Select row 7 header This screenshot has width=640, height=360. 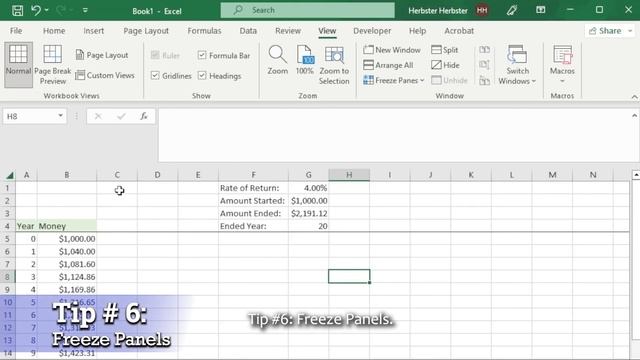click(x=7, y=264)
